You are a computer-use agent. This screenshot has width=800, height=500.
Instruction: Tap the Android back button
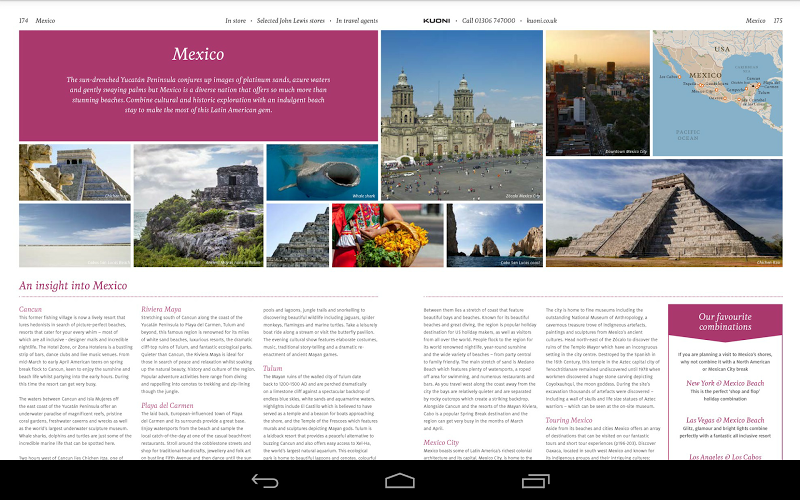click(265, 481)
